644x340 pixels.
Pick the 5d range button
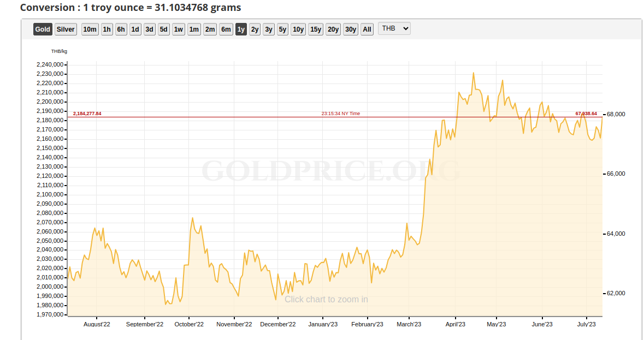tap(164, 29)
